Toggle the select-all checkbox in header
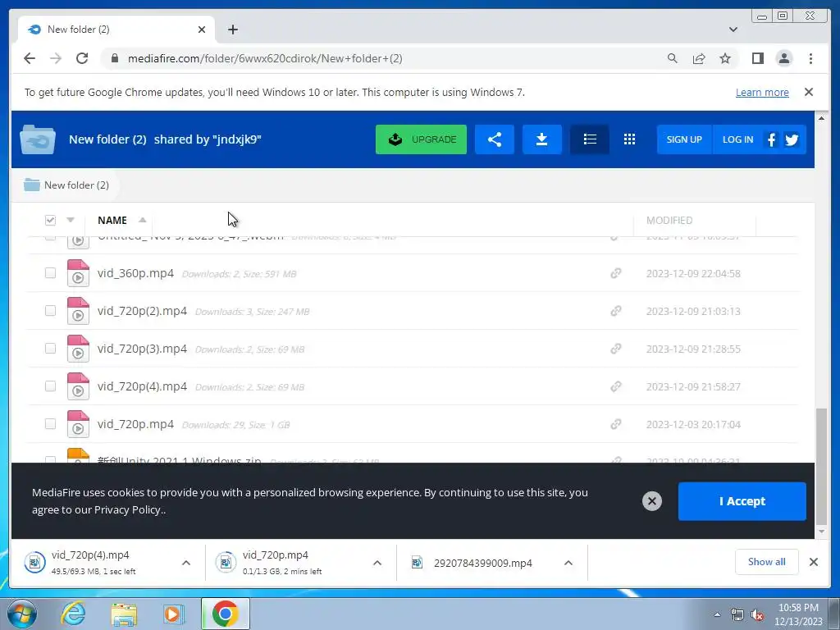 pos(50,220)
